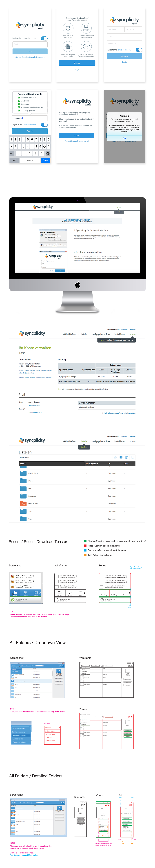This screenshot has height=868, width=155.
Task: Open installieren tab on the Ihr Konto verwalten page
Action: (x=120, y=334)
